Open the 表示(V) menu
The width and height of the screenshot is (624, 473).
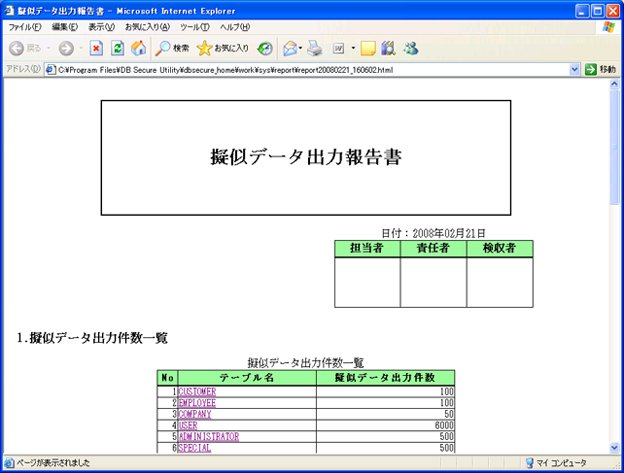click(x=101, y=27)
